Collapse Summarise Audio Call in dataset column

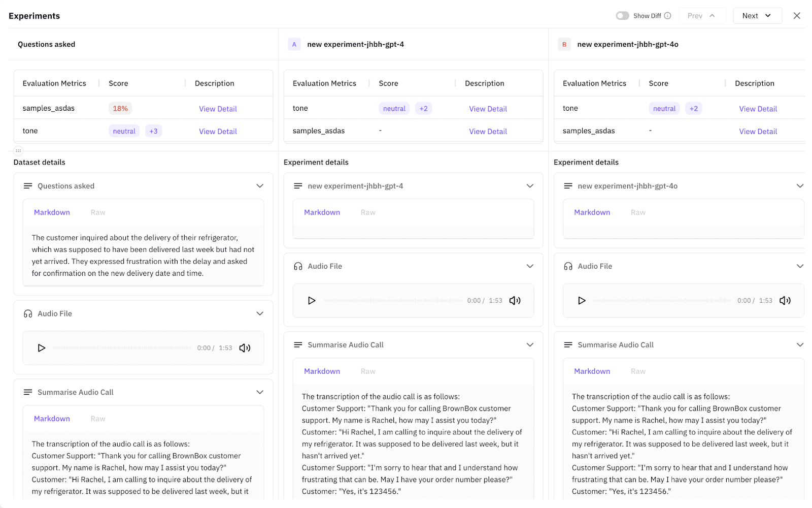(x=260, y=392)
